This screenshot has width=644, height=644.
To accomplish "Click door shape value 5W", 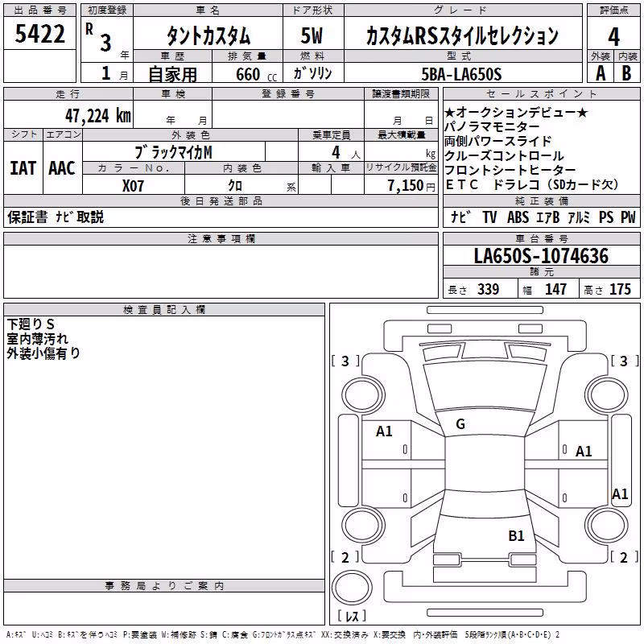I will (312, 35).
